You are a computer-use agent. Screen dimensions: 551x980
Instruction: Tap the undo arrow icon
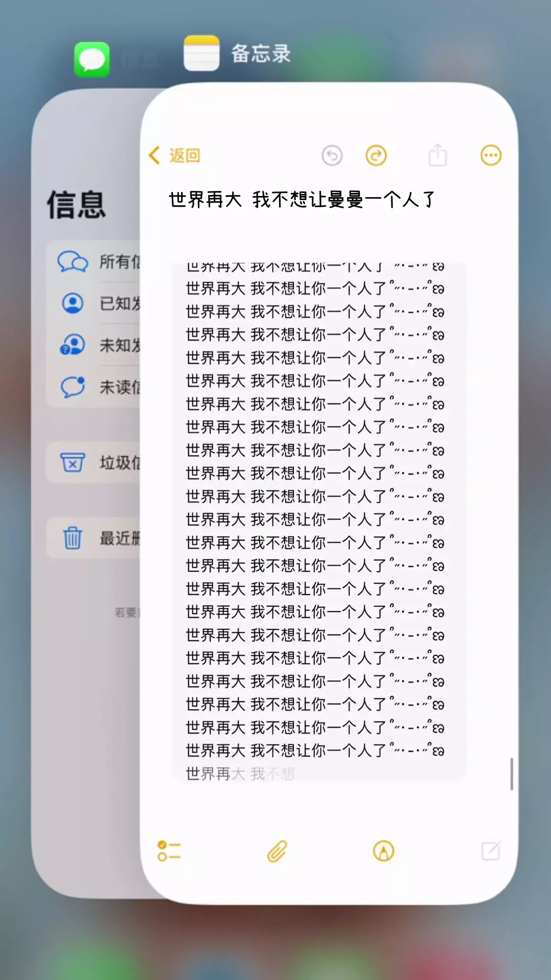[x=332, y=156]
